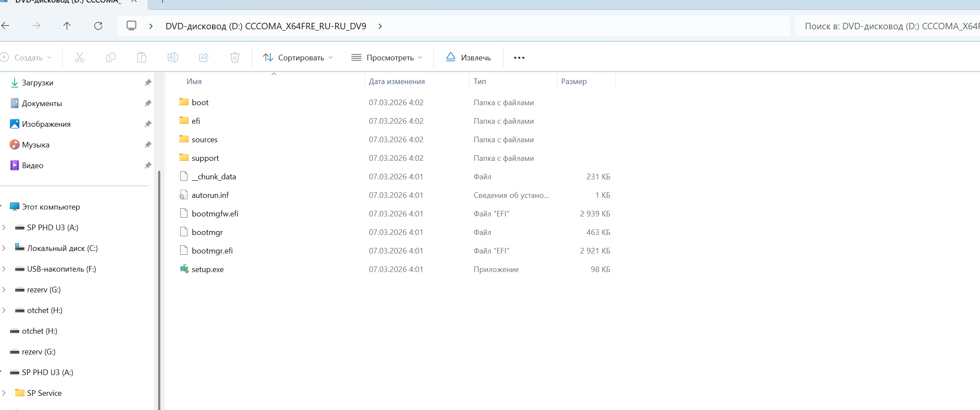The width and height of the screenshot is (980, 410).
Task: Go up one folder level
Action: click(67, 26)
